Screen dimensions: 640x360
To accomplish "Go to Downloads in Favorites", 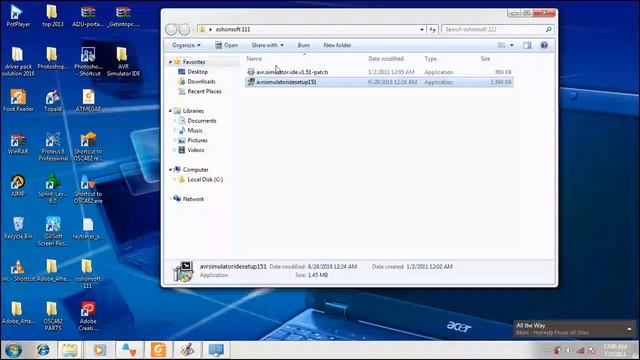I will pos(201,82).
